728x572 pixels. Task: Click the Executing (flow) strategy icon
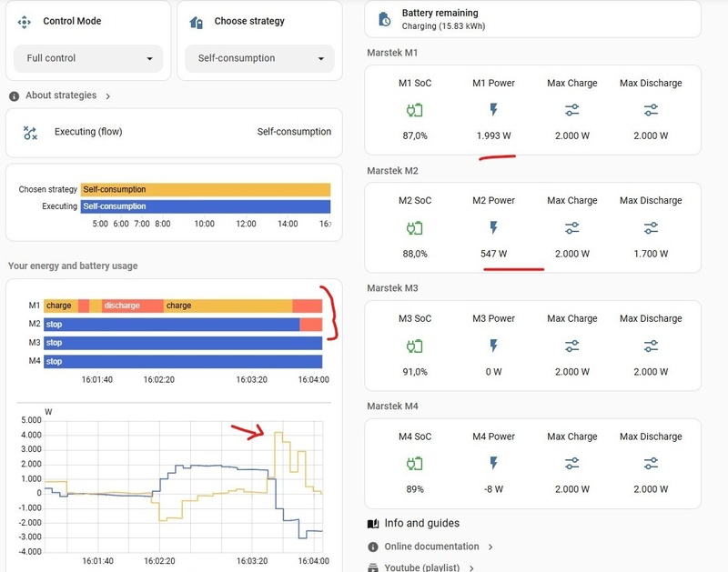tap(30, 133)
